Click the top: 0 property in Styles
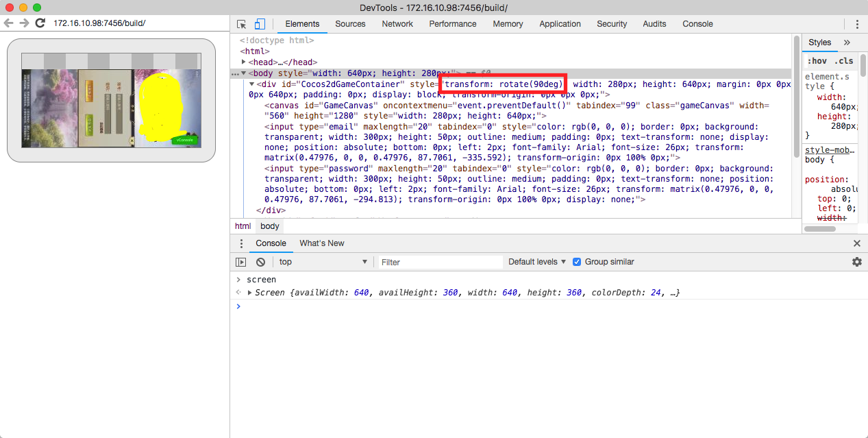The height and width of the screenshot is (438, 868). (834, 199)
